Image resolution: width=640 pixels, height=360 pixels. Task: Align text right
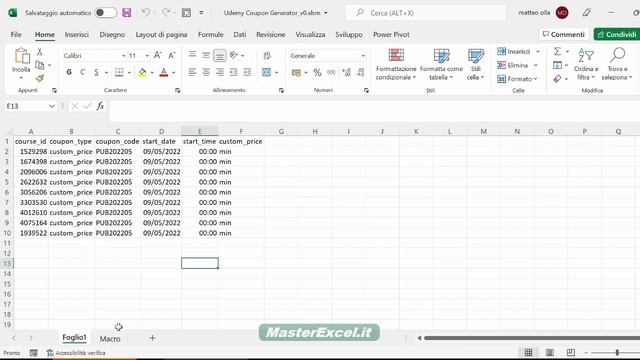click(220, 72)
